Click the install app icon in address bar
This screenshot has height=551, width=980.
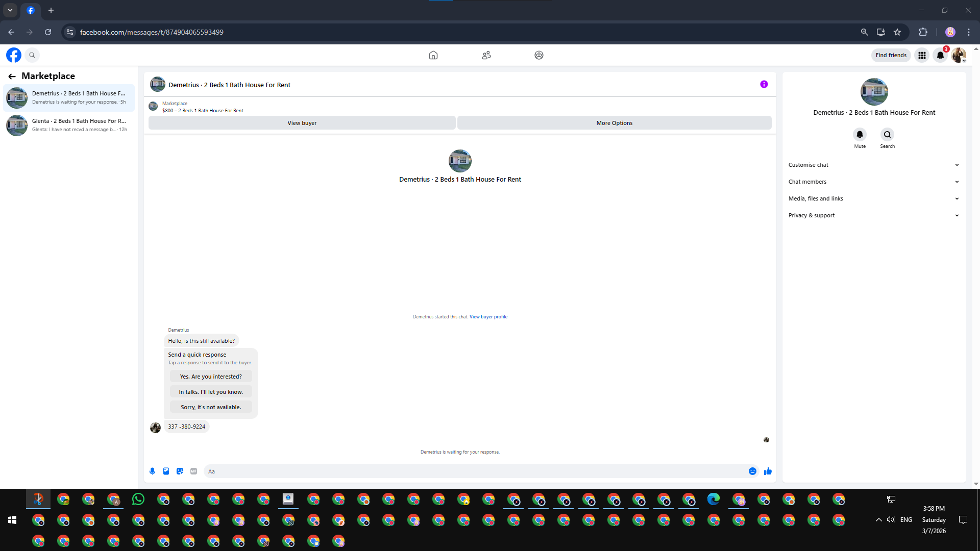coord(881,32)
